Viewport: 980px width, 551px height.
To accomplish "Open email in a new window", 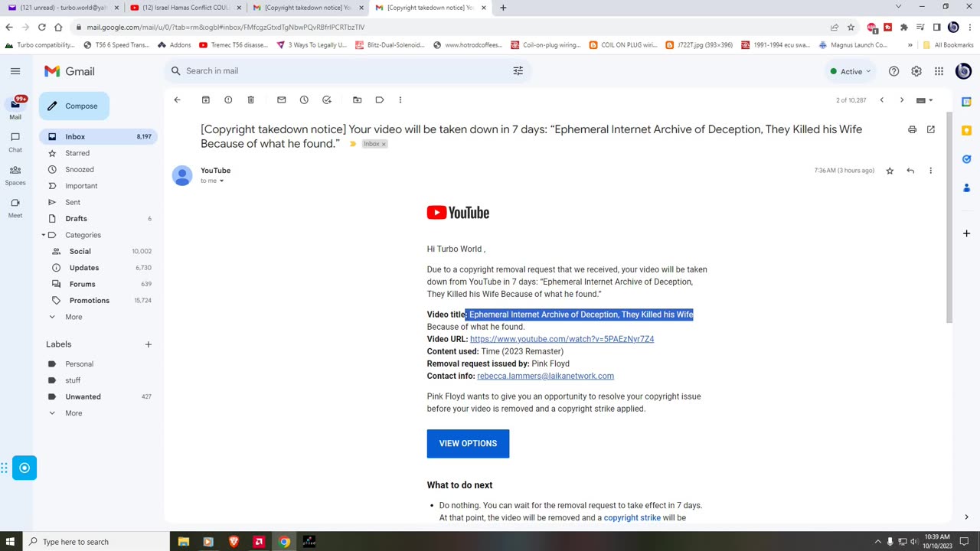I will tap(931, 130).
